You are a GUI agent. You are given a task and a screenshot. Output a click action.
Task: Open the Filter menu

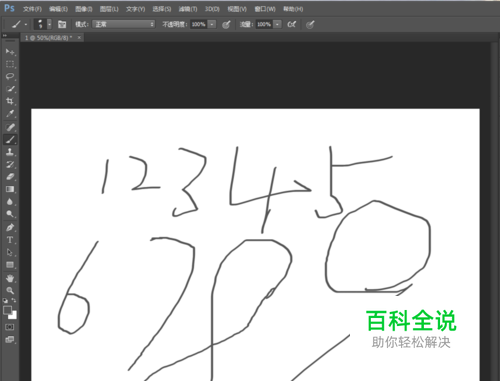188,9
